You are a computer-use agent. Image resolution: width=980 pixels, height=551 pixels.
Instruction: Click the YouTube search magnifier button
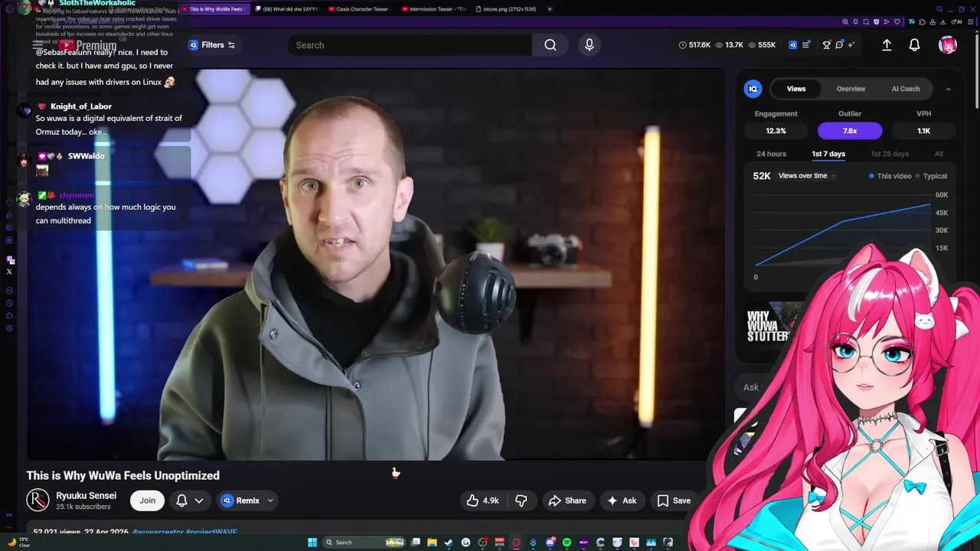click(x=550, y=45)
